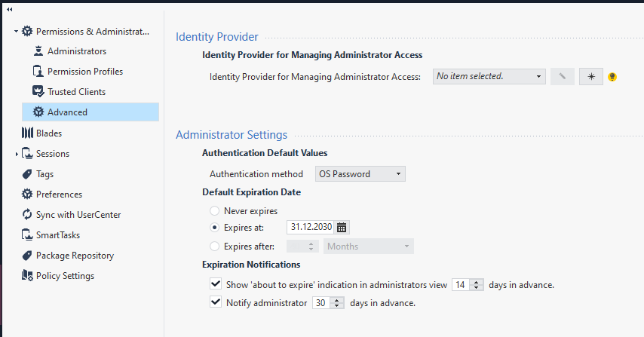The image size is (644, 337).
Task: Click the Administrators icon in sidebar
Action: click(38, 51)
